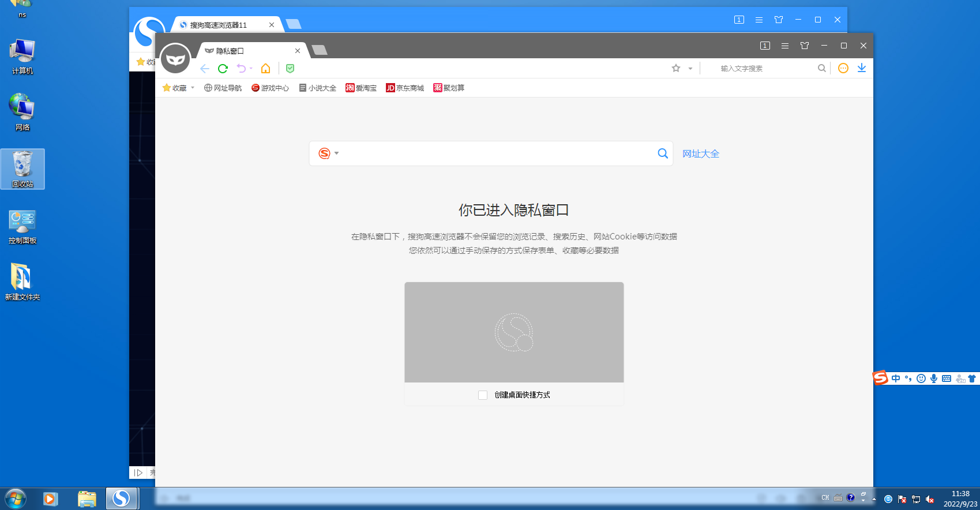The width and height of the screenshot is (980, 510).
Task: Show hidden tray icons arrow
Action: click(x=874, y=499)
